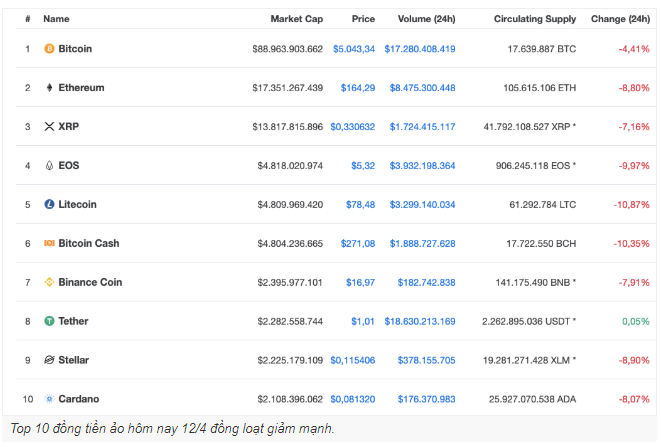Click Bitcoin Cash volume $1.888.727.628

(422, 243)
